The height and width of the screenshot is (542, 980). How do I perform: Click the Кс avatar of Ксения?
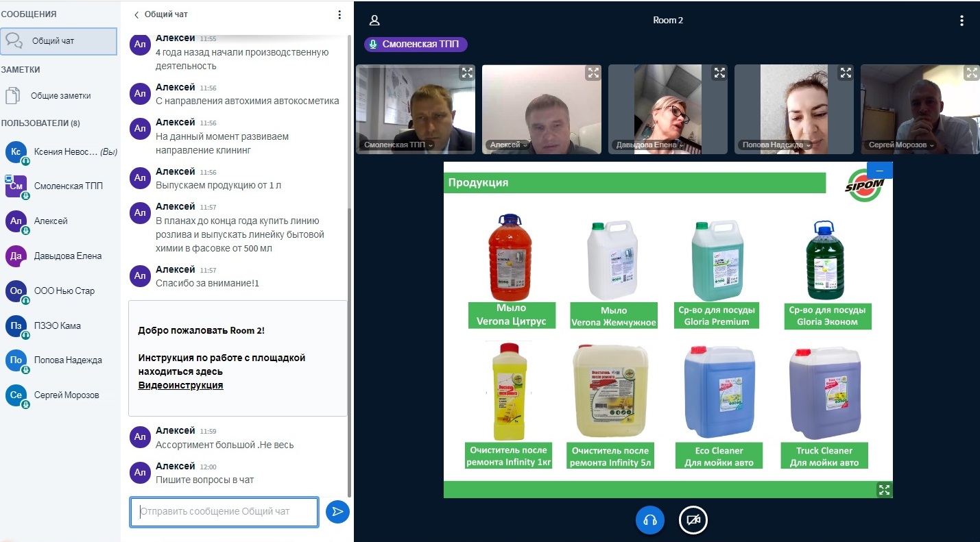click(x=16, y=152)
